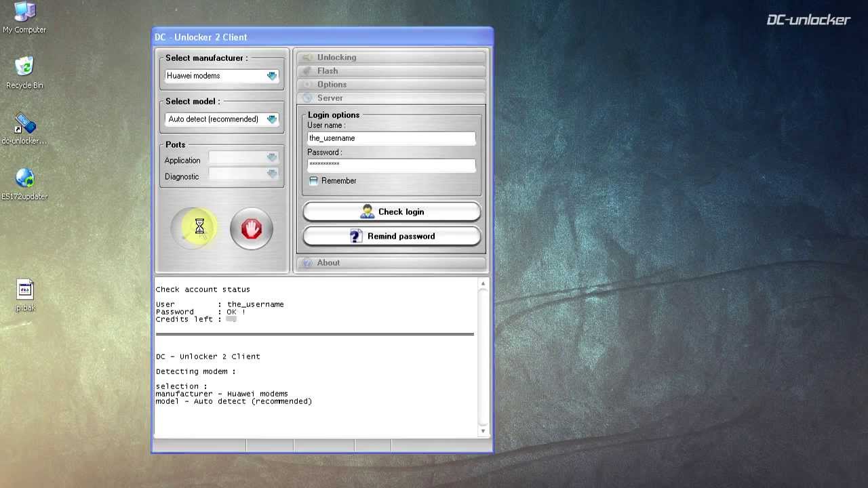The height and width of the screenshot is (488, 868).
Task: Click the log scrollbar down arrow
Action: (x=484, y=431)
